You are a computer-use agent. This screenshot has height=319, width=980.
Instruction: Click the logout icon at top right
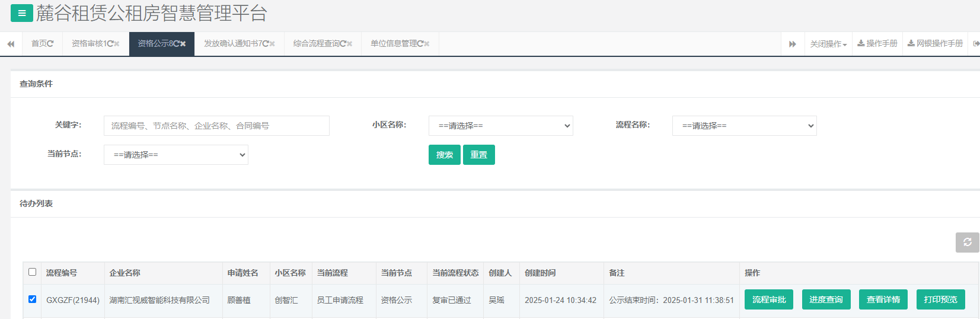coord(976,43)
